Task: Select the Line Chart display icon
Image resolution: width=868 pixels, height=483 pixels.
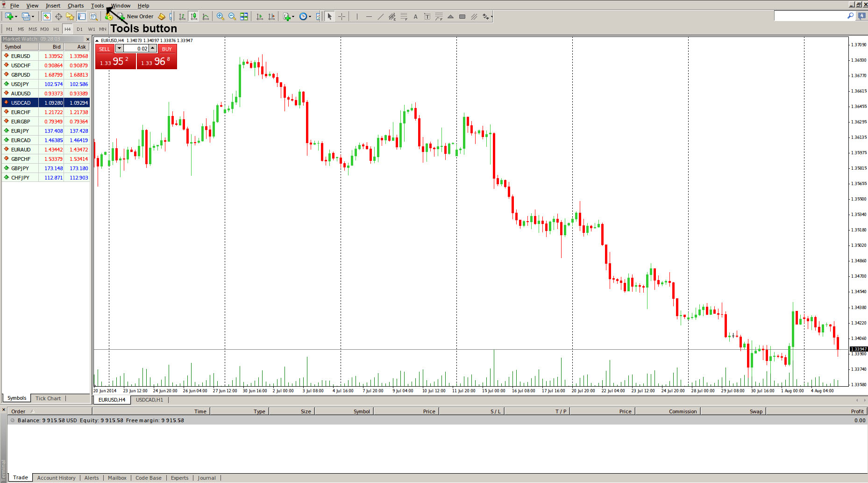Action: pyautogui.click(x=206, y=16)
